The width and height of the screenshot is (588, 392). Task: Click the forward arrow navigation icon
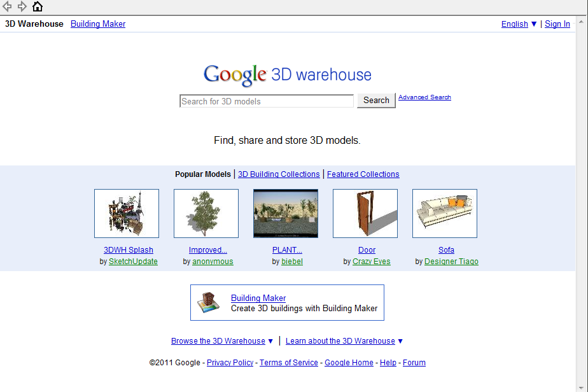pos(22,6)
